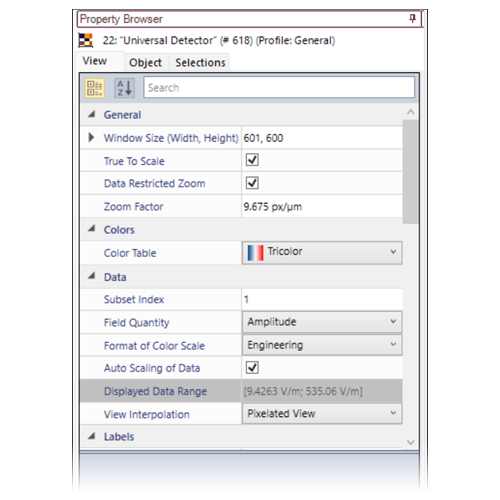The height and width of the screenshot is (500, 500).
Task: Sort properties alphabetically with A-Z icon
Action: click(124, 88)
